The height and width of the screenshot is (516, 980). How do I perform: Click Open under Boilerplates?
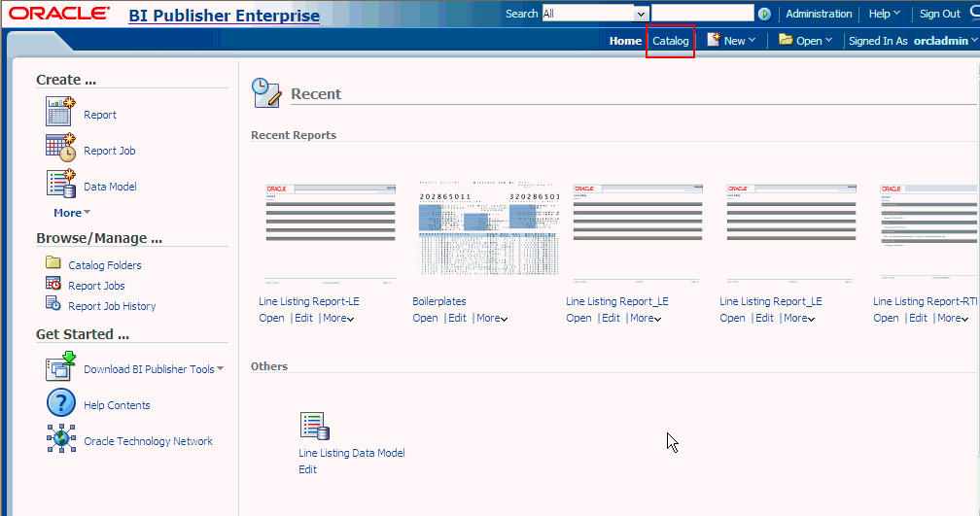425,318
